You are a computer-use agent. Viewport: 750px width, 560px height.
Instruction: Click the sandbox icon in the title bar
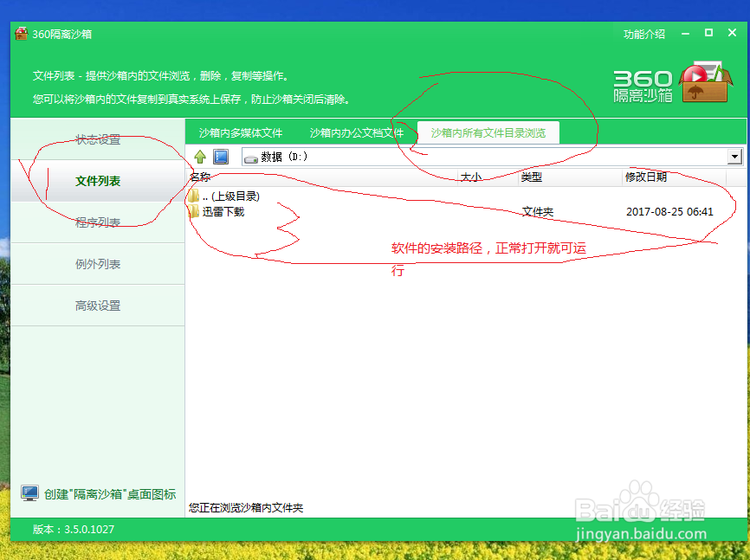[20, 34]
